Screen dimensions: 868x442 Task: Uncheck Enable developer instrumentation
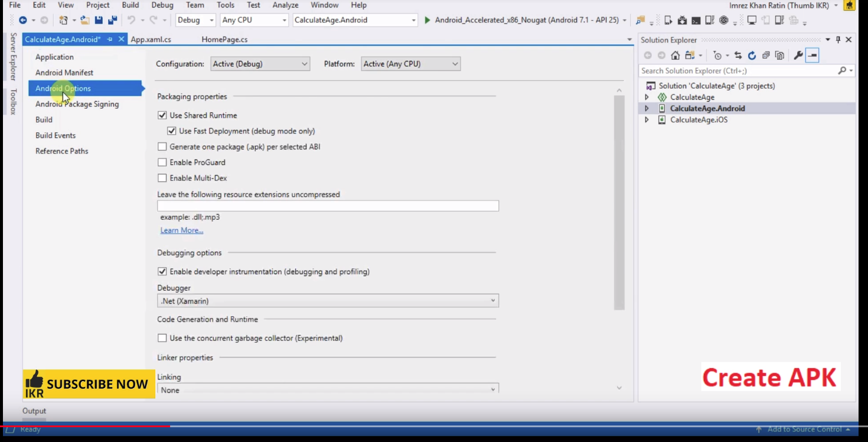(162, 272)
